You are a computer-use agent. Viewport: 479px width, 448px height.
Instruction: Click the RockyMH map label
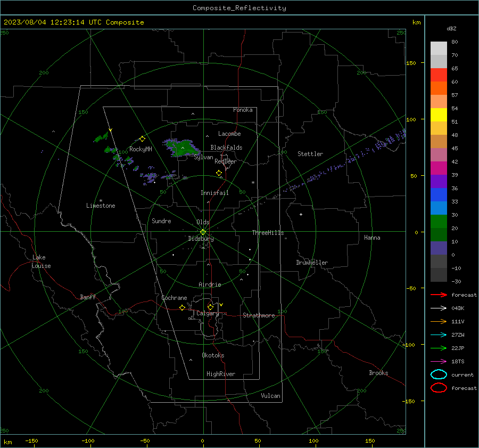click(141, 149)
